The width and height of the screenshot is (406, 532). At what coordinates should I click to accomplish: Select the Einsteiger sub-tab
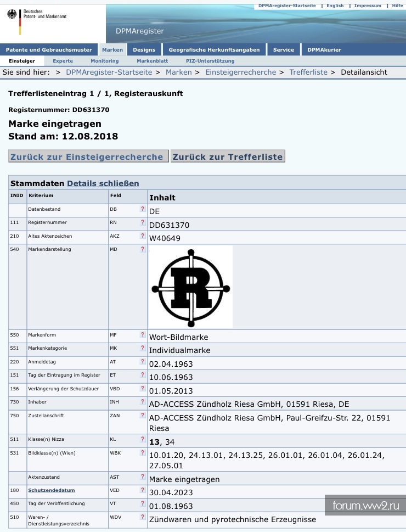tap(22, 61)
